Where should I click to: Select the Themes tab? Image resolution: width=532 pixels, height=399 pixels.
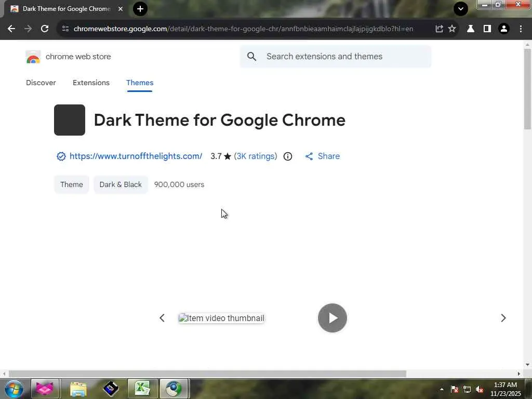coord(140,83)
